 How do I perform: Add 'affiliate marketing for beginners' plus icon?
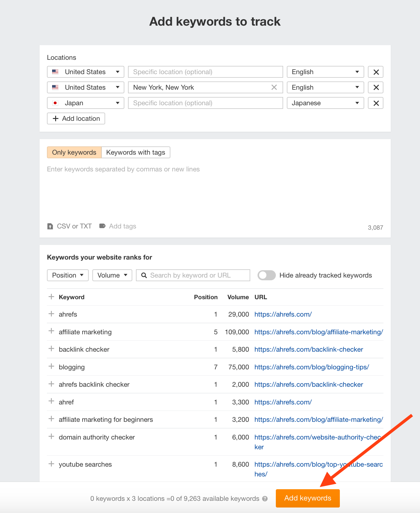(x=52, y=419)
